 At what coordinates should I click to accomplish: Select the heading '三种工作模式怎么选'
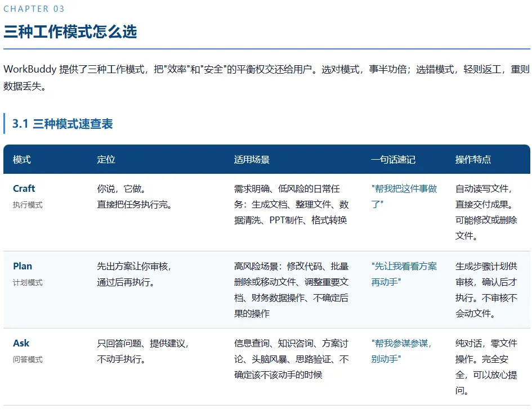pos(70,32)
